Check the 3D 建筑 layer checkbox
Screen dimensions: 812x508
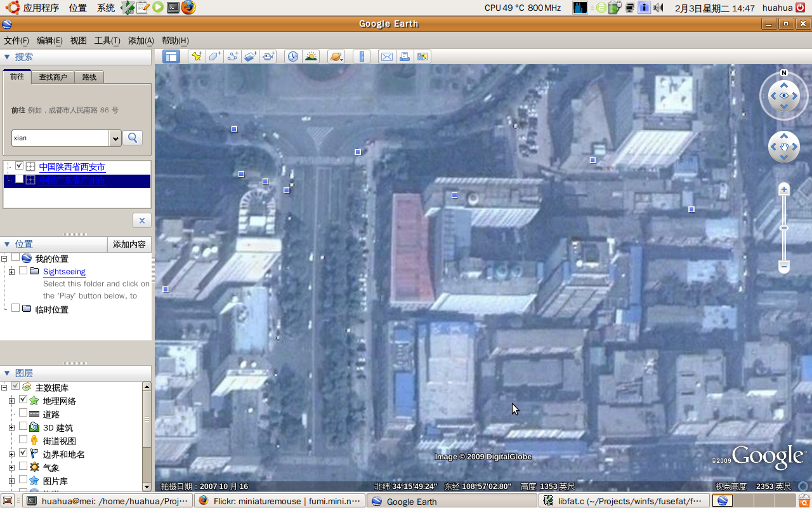pos(23,427)
